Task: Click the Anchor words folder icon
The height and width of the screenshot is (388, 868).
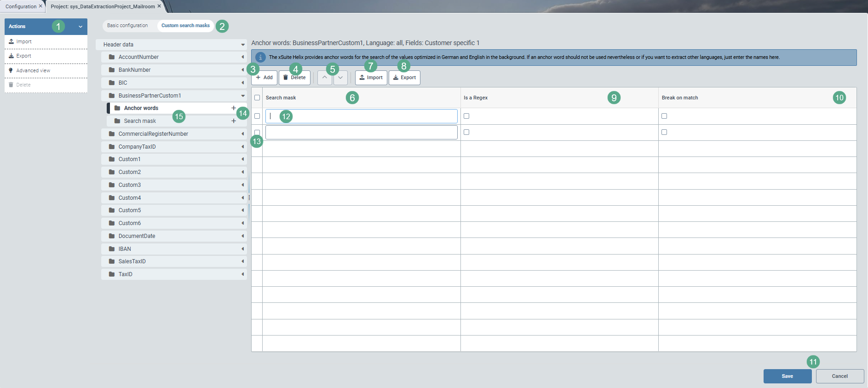Action: pos(117,108)
